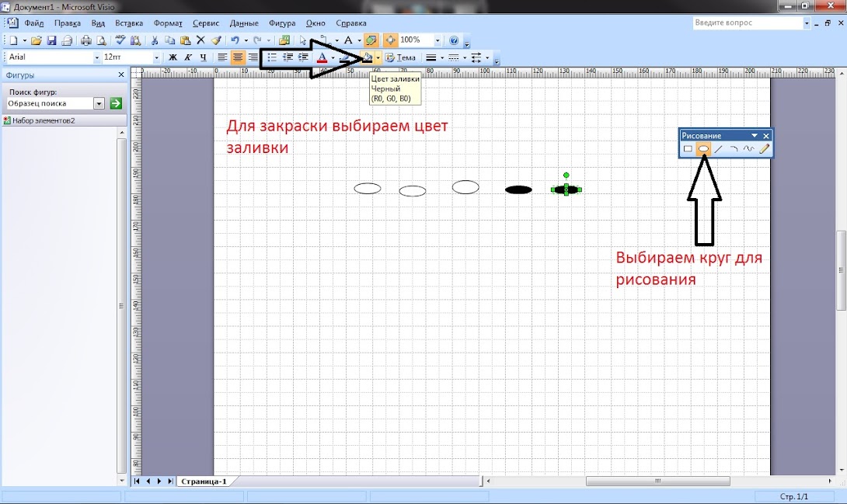Select the Страница-1 page tab
Screen dimensions: 847x504
204,481
